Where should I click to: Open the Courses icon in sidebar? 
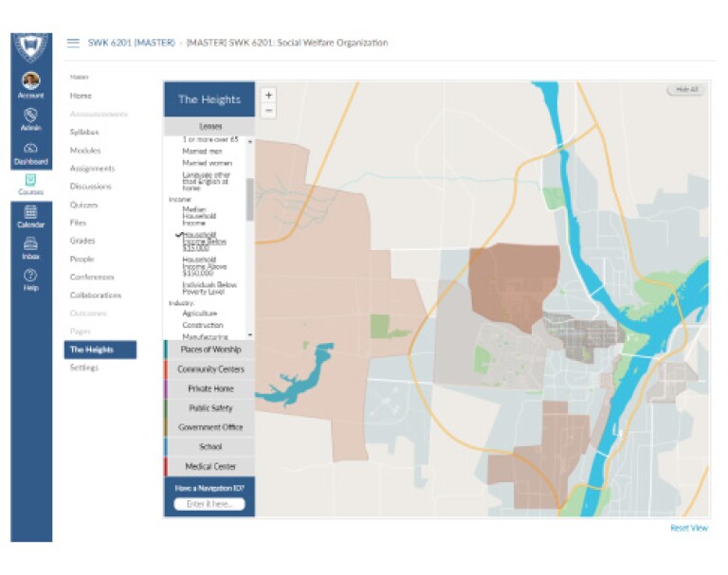30,180
